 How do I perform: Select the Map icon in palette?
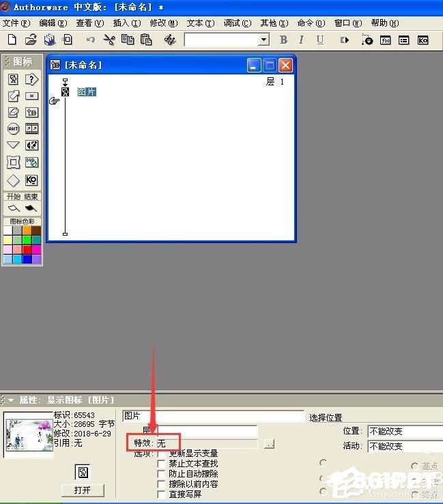click(31, 112)
